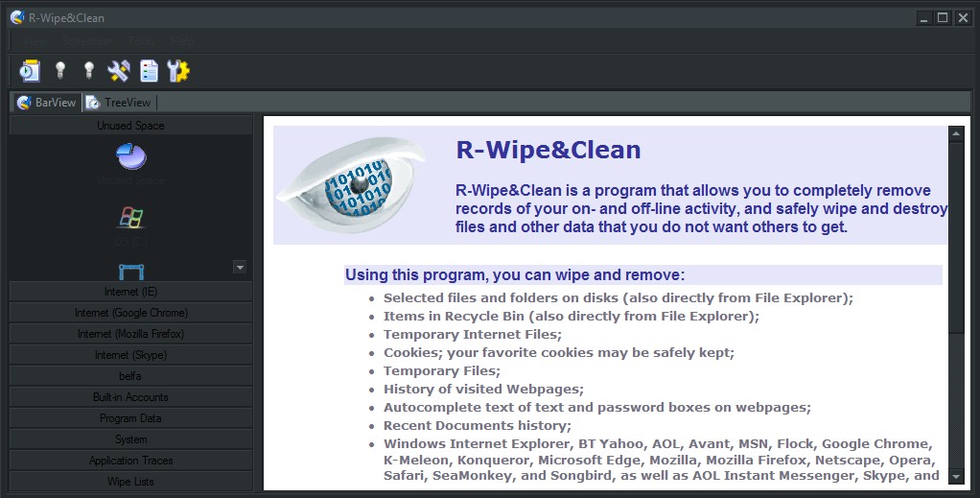Click the 'Selected files and folders on disks' bullet
980x498 pixels.
pyautogui.click(x=618, y=297)
